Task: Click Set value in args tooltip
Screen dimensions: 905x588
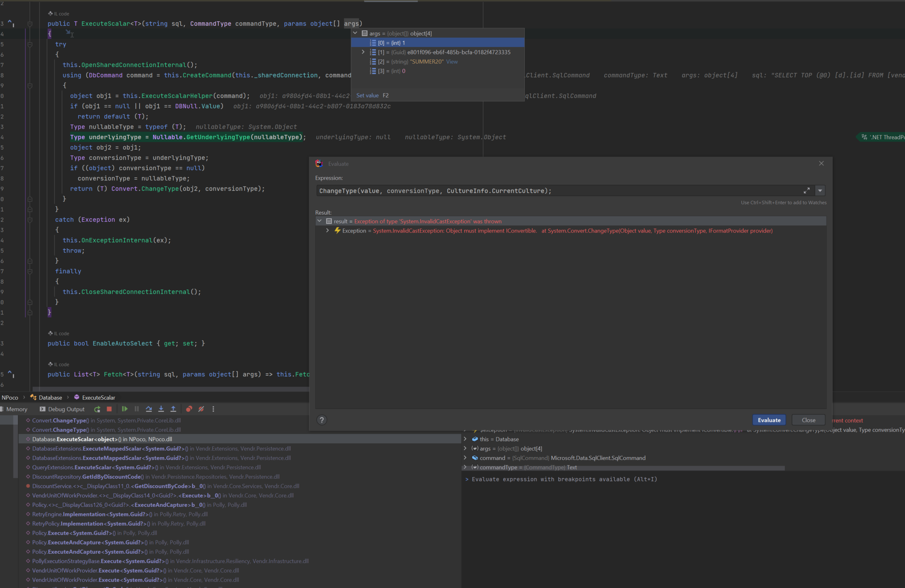Action: (x=367, y=95)
